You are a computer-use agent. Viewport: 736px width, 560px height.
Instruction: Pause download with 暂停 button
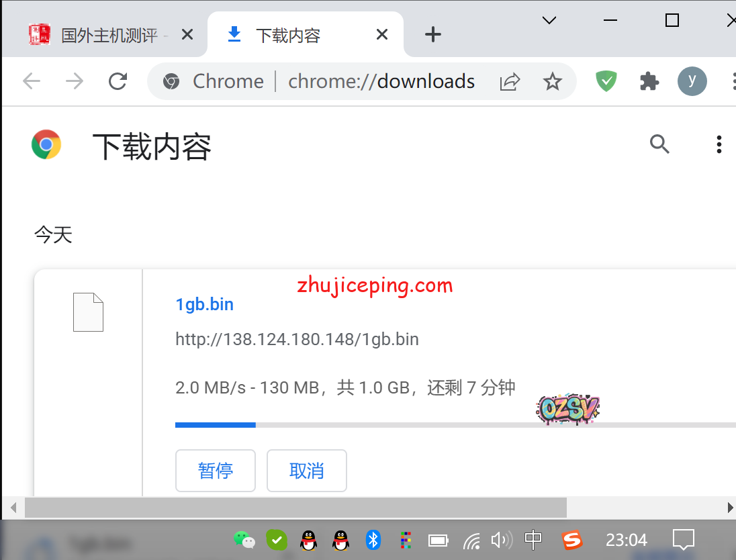216,471
